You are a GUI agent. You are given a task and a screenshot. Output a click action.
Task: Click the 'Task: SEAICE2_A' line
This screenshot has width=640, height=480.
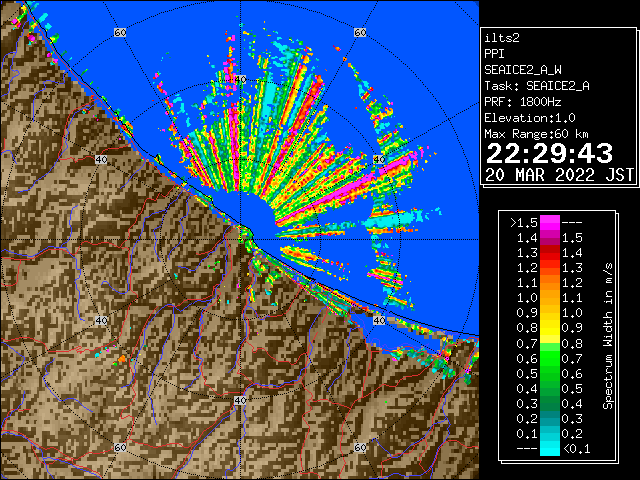point(537,86)
